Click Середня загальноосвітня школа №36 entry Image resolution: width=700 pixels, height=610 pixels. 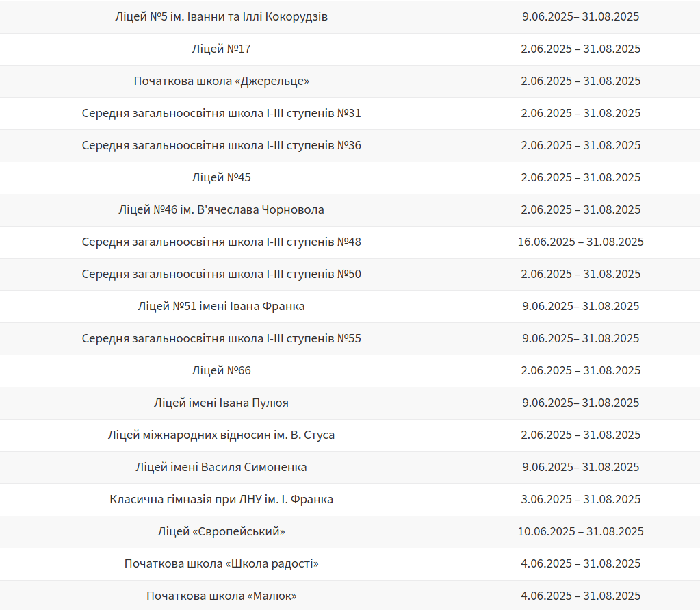(222, 146)
